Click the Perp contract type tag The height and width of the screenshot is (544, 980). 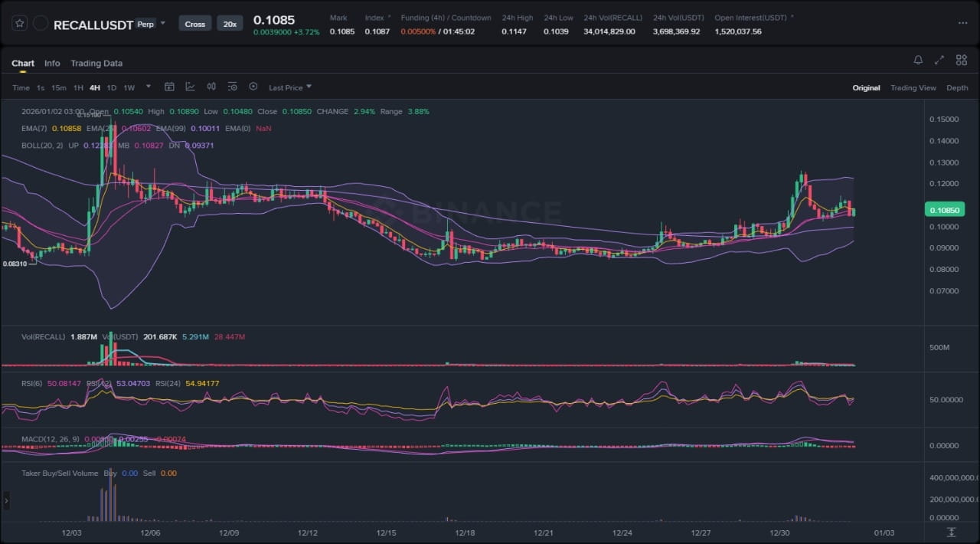pyautogui.click(x=145, y=24)
